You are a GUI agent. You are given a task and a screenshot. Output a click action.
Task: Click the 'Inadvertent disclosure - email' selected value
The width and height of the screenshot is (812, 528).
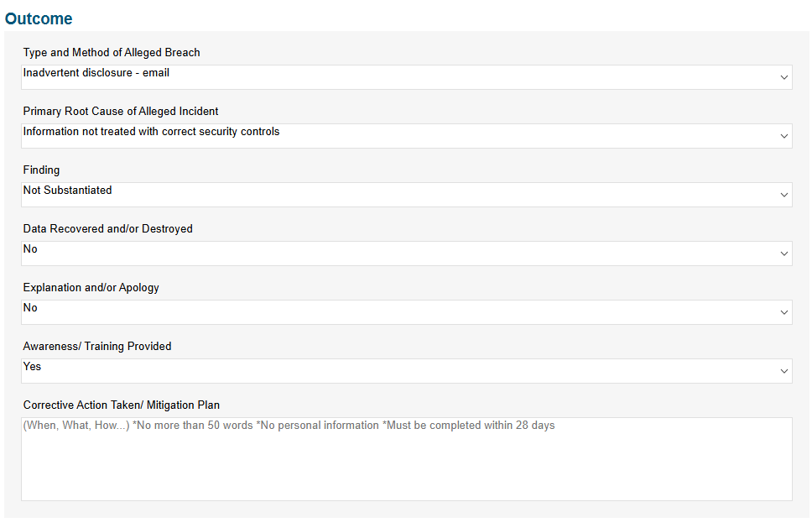tap(96, 73)
